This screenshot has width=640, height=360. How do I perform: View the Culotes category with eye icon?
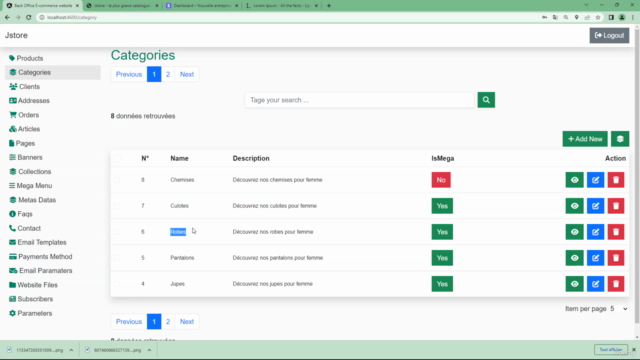574,206
